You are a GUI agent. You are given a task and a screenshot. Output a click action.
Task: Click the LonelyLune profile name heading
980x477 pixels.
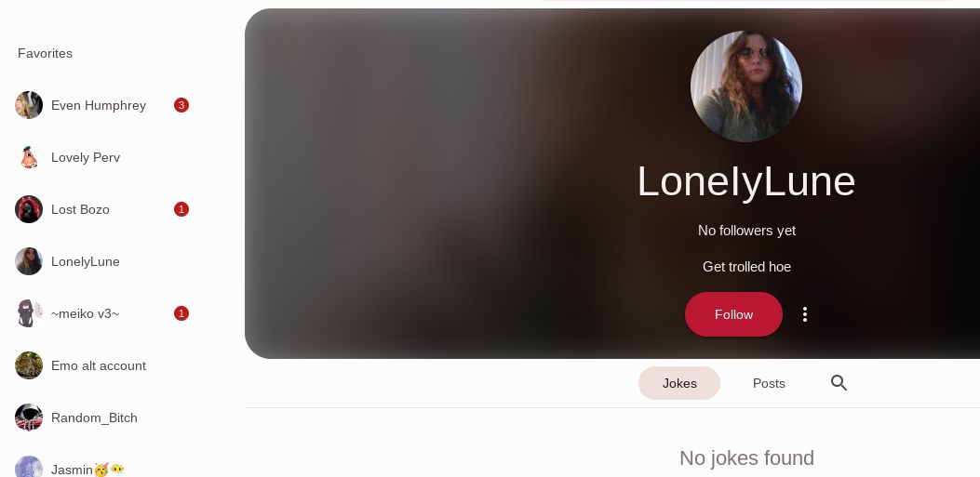pos(746,181)
